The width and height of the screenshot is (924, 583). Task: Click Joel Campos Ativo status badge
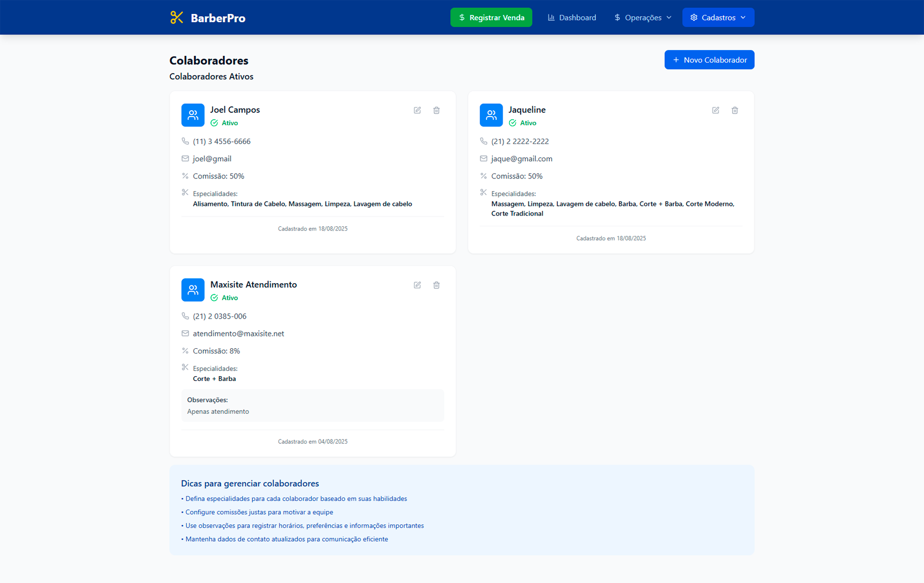tap(224, 123)
